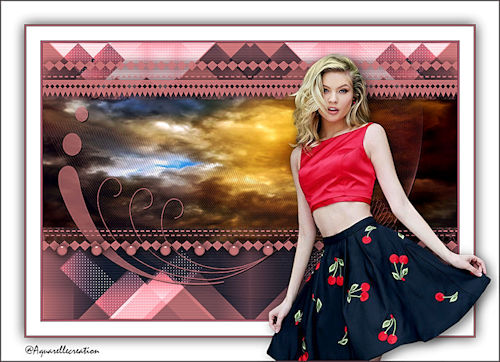Click the medium pink circle decoration
This screenshot has width=500, height=362.
tap(72, 144)
